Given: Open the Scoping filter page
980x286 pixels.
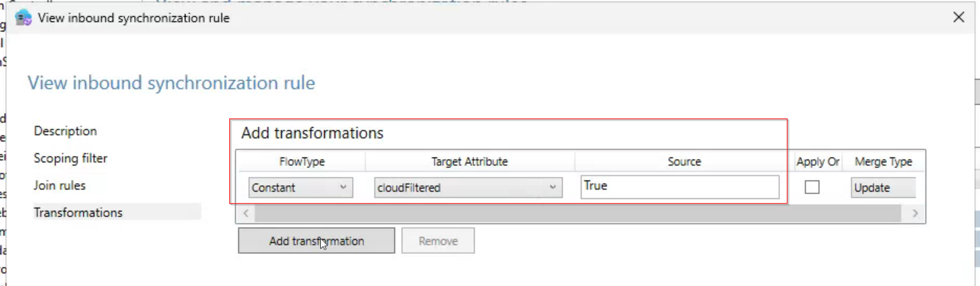Looking at the screenshot, I should (x=71, y=158).
